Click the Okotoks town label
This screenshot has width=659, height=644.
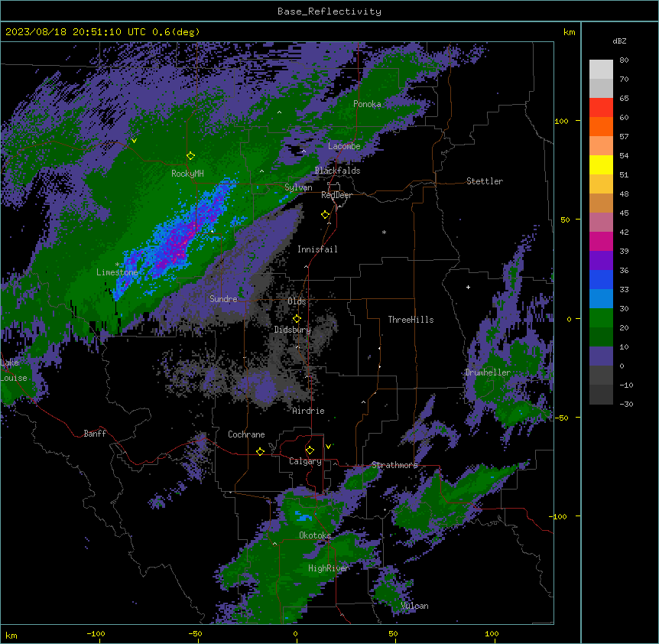tap(315, 535)
